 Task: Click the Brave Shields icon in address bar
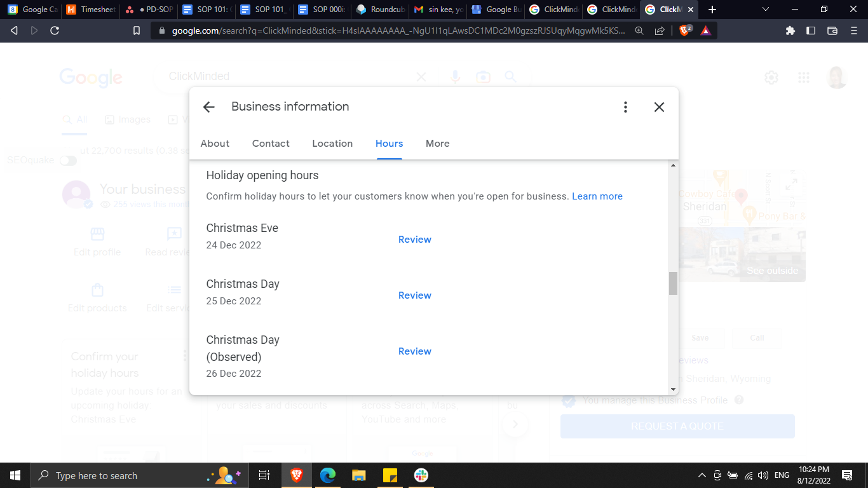coord(684,30)
